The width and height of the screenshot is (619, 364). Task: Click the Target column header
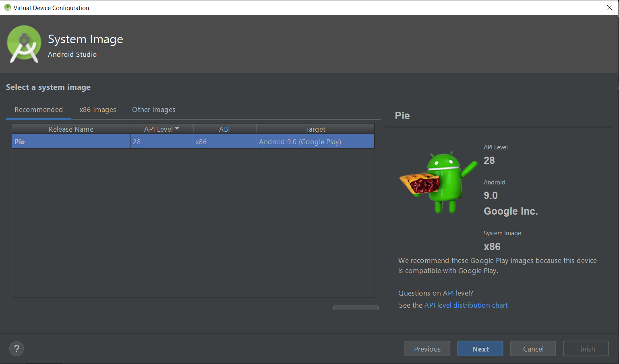315,129
